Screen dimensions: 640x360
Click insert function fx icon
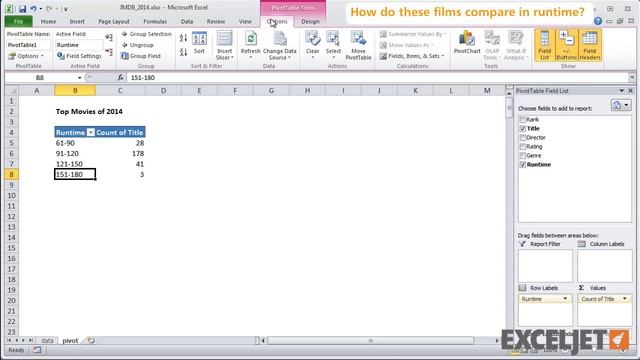pos(120,78)
